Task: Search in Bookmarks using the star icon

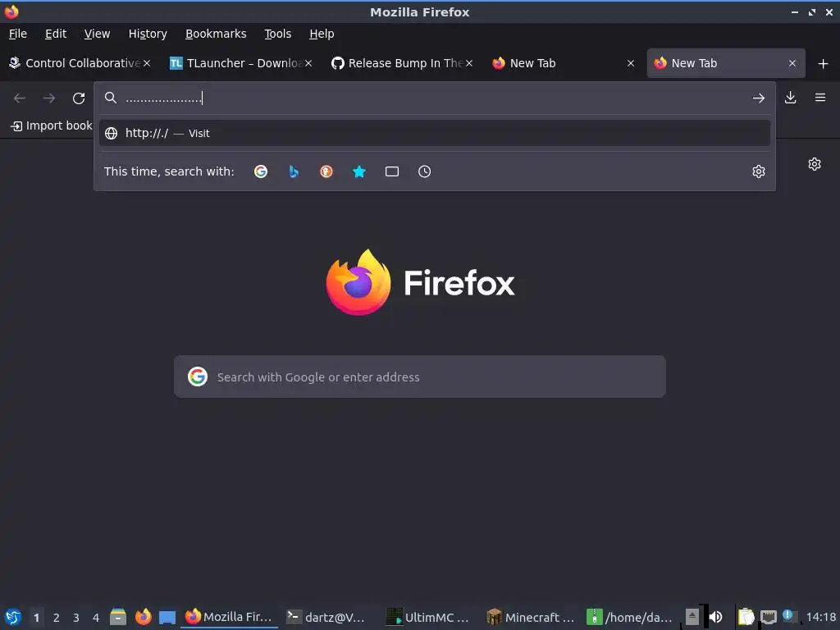Action: [x=359, y=171]
